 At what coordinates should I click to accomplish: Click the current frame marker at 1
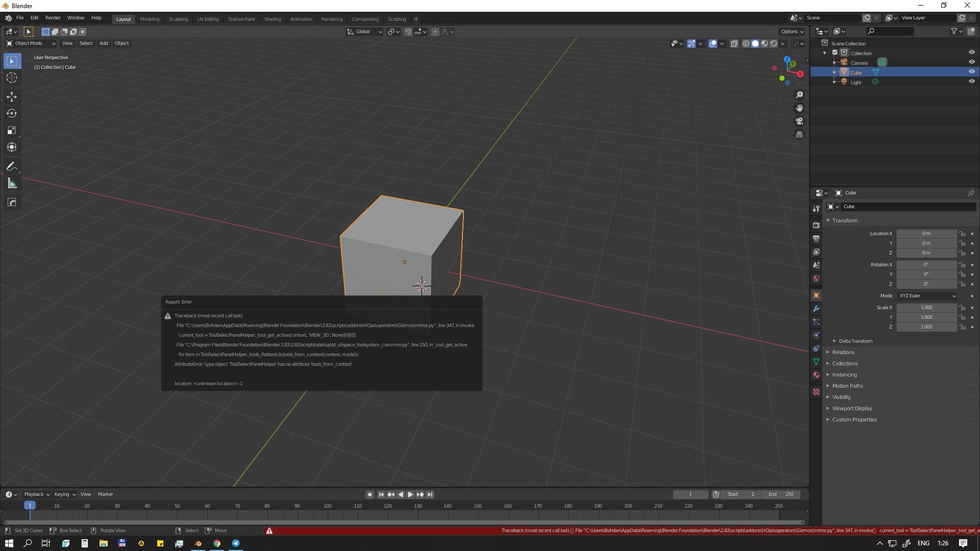coord(30,506)
